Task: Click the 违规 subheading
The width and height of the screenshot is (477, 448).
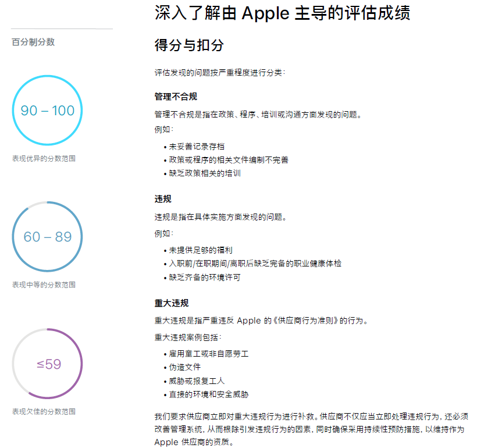Action: tap(163, 199)
